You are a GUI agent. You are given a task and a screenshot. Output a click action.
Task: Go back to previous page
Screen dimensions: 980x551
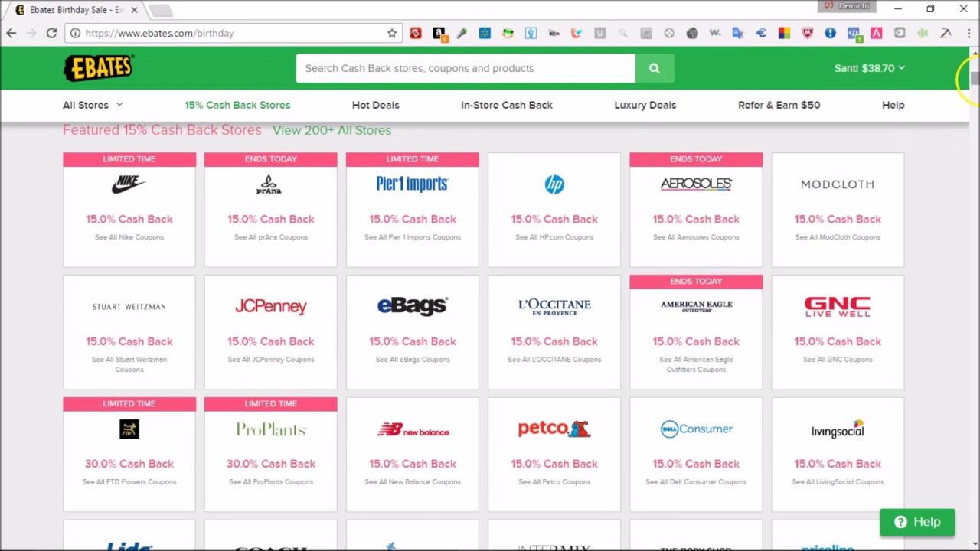[x=11, y=33]
